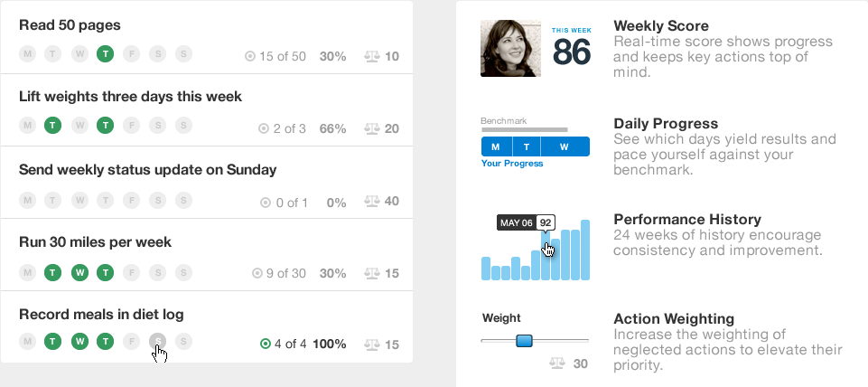Click the scale icon under the Weight slider
868x387 pixels.
point(557,363)
